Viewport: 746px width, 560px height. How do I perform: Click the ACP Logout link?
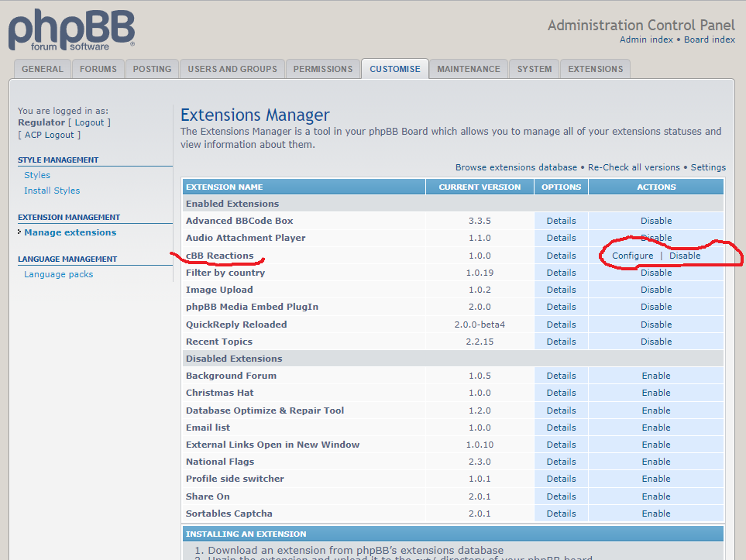[50, 135]
